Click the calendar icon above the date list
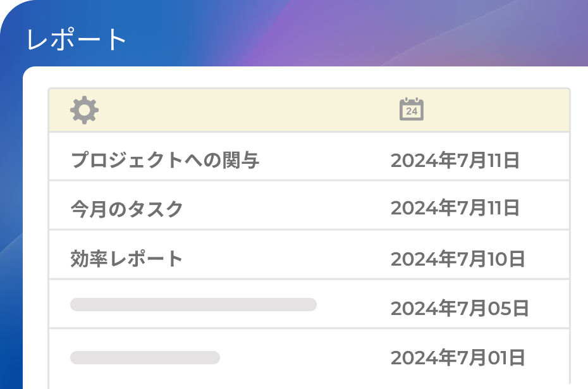Viewport: 588px width, 389px height. pyautogui.click(x=412, y=109)
